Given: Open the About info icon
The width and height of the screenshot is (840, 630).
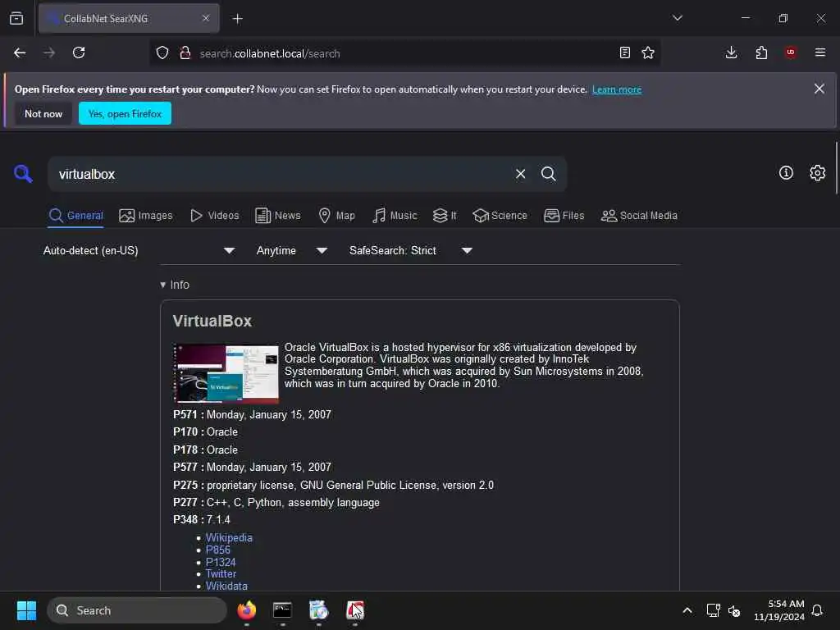Looking at the screenshot, I should click(x=786, y=172).
